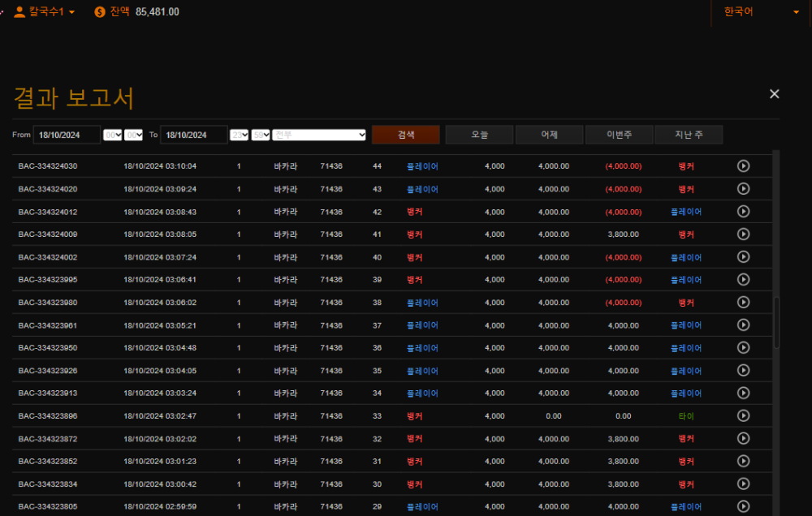Show results for 지난 주 (last week)

click(689, 135)
